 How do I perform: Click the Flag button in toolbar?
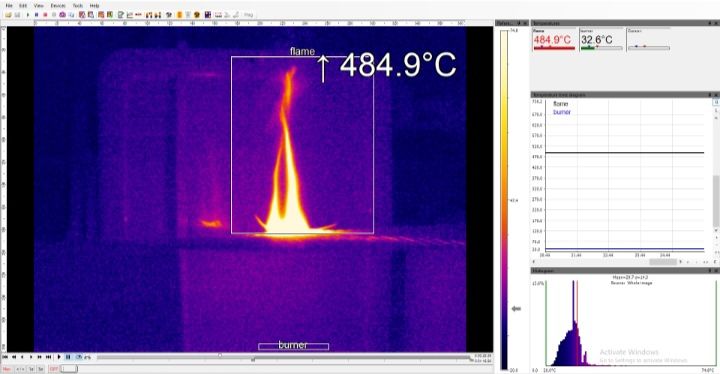[x=248, y=15]
